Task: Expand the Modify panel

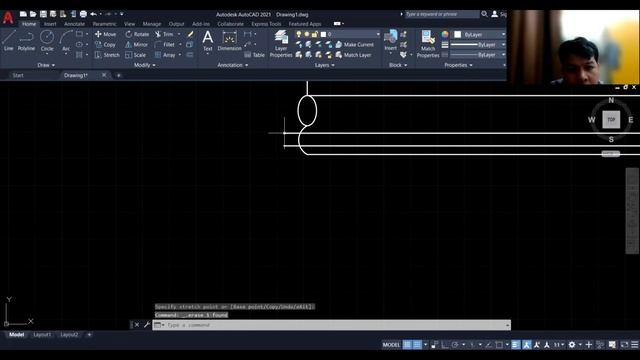Action: click(144, 65)
